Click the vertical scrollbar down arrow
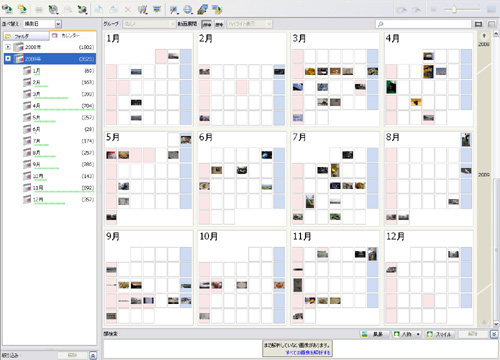 point(496,323)
